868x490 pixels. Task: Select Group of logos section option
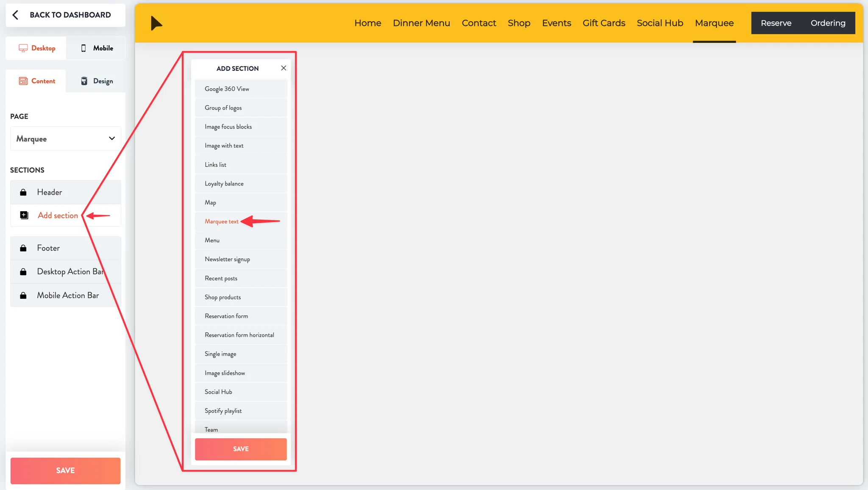[x=241, y=108]
